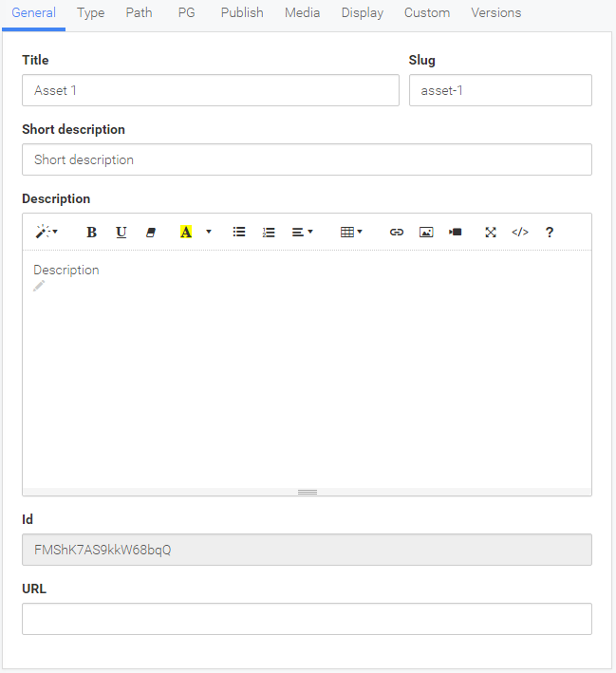616x673 pixels.
Task: Click the URL input field
Action: tap(307, 619)
